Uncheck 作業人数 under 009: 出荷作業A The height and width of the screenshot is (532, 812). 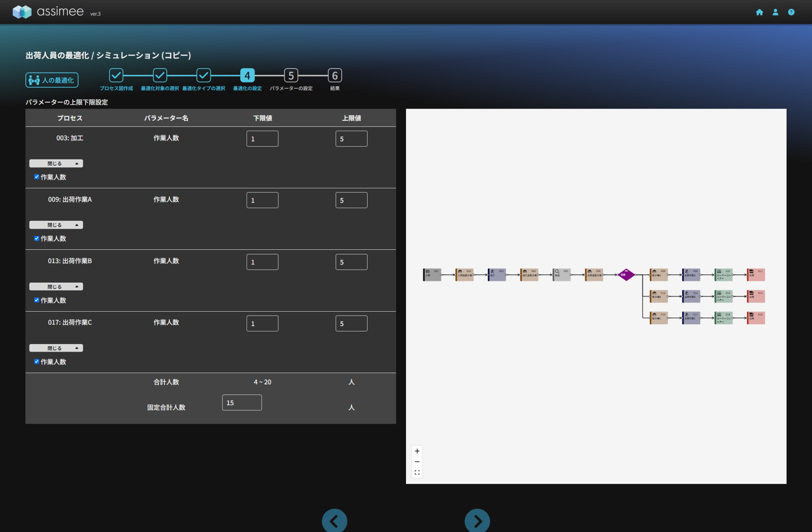(x=36, y=238)
